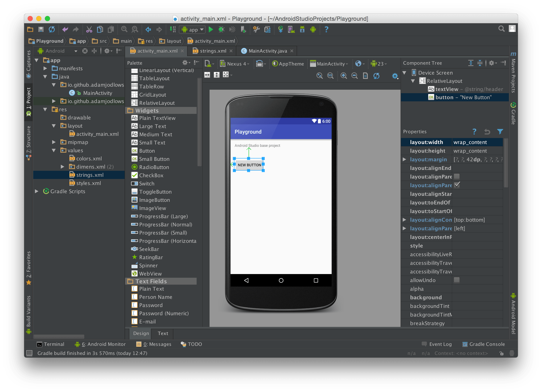Image resolution: width=542 pixels, height=392 pixels.
Task: Undo with the purple back arrow
Action: coord(65,30)
